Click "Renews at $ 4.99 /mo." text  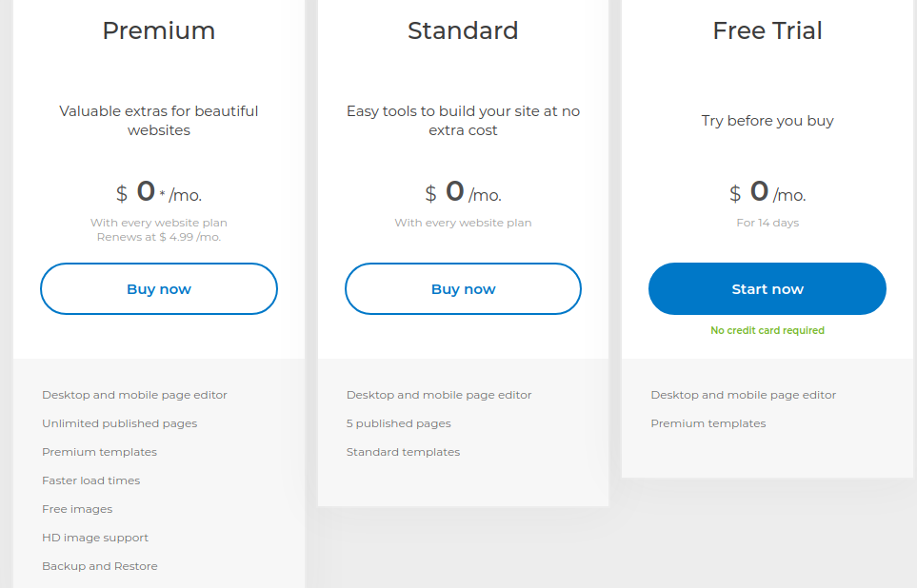pyautogui.click(x=159, y=237)
